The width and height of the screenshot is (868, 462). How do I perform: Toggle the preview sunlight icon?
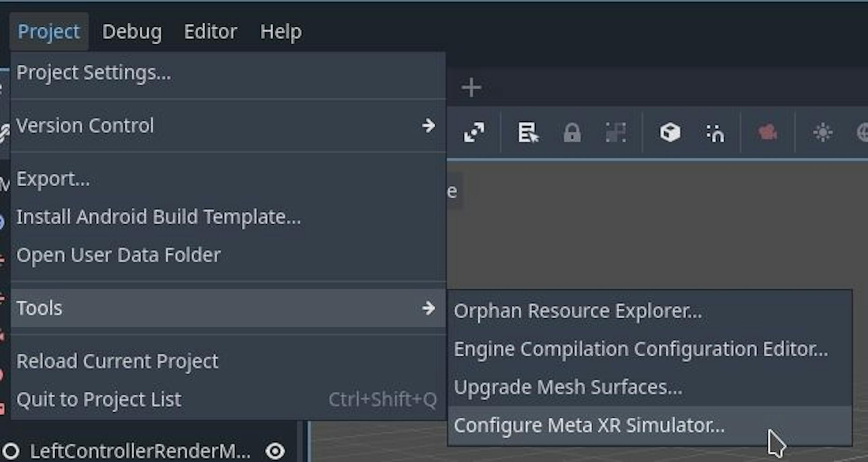coord(822,133)
